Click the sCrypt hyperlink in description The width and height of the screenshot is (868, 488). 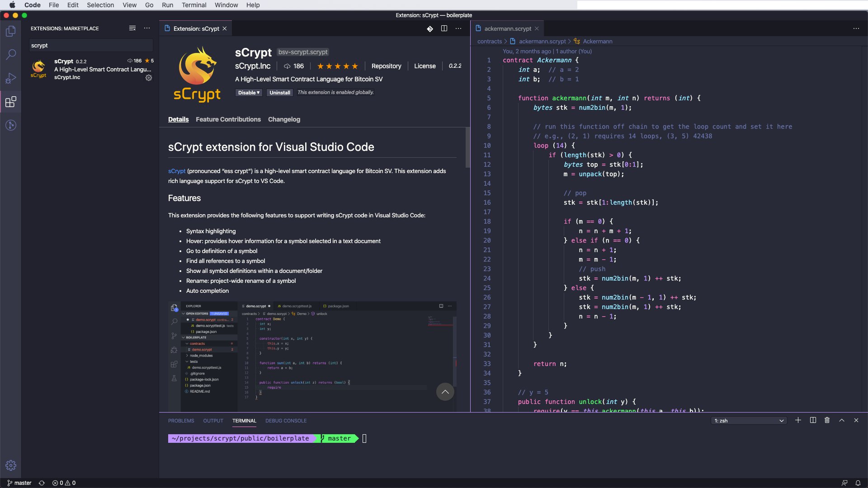(x=177, y=171)
